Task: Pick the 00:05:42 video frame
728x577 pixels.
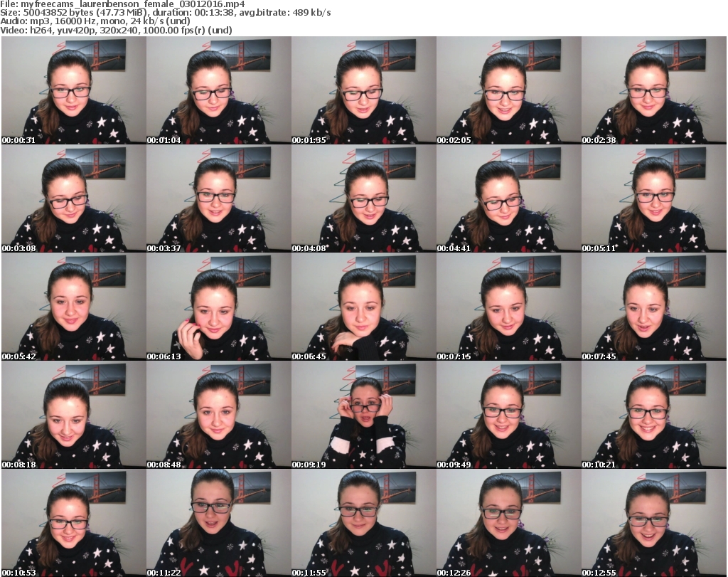Action: (74, 307)
